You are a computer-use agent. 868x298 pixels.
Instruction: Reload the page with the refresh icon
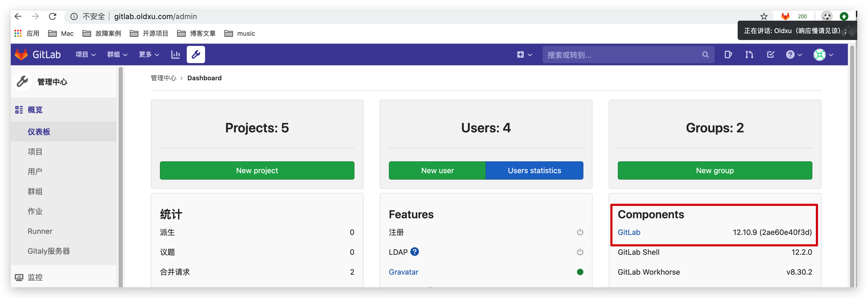click(x=52, y=16)
